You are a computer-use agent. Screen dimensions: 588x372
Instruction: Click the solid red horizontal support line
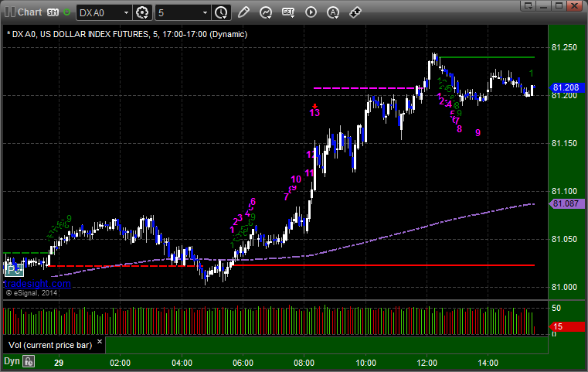tap(382, 265)
